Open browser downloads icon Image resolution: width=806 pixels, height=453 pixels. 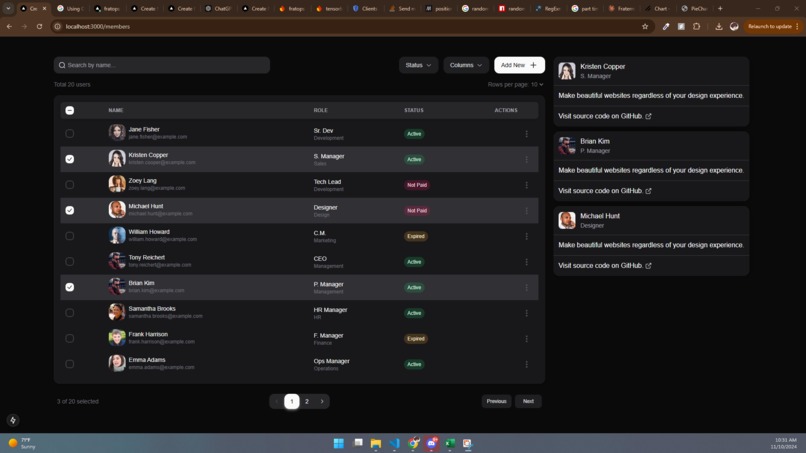pos(719,26)
